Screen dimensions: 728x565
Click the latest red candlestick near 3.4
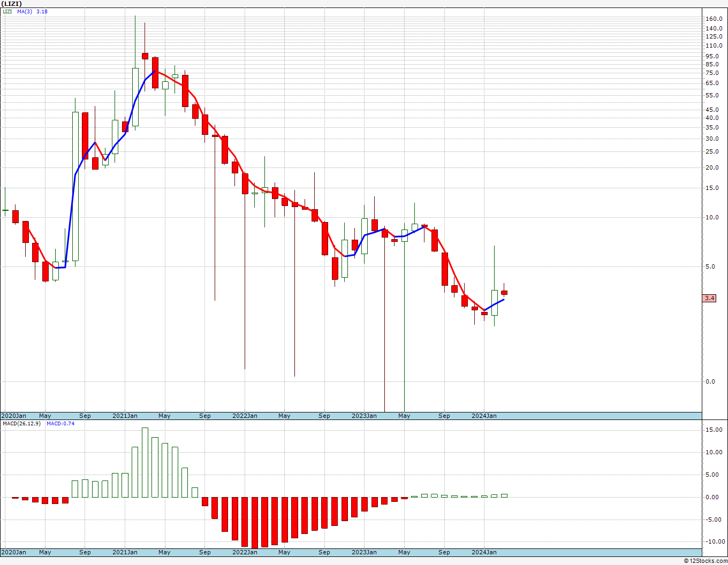click(504, 293)
